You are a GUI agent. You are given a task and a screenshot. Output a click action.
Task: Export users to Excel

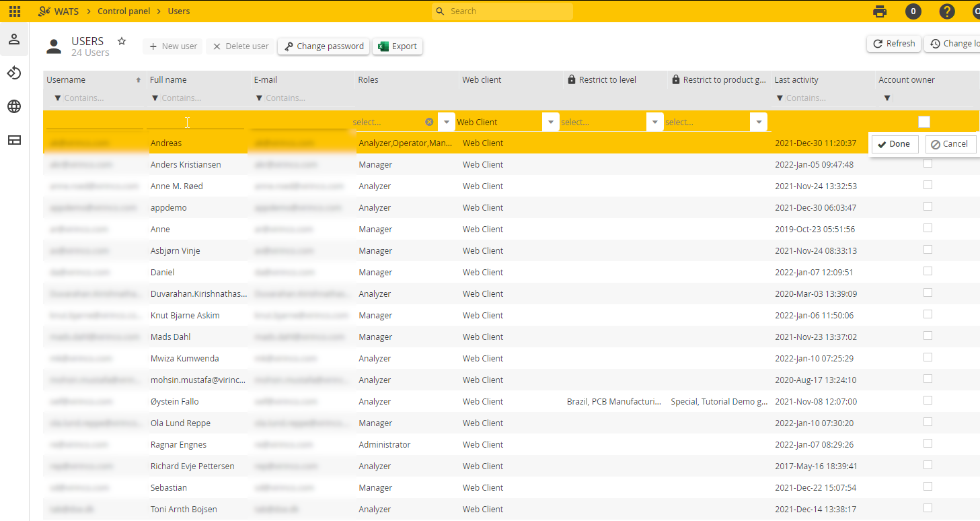[x=398, y=46]
